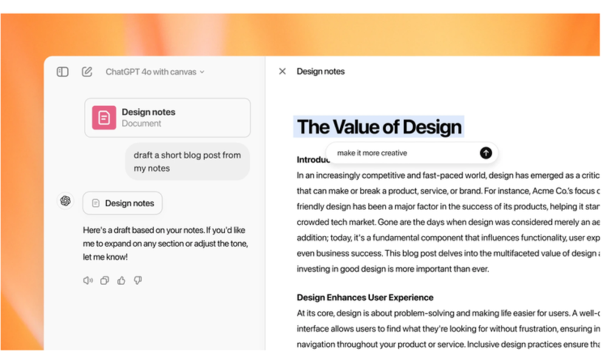Select the 'draft a short blog post' message bubble

188,161
